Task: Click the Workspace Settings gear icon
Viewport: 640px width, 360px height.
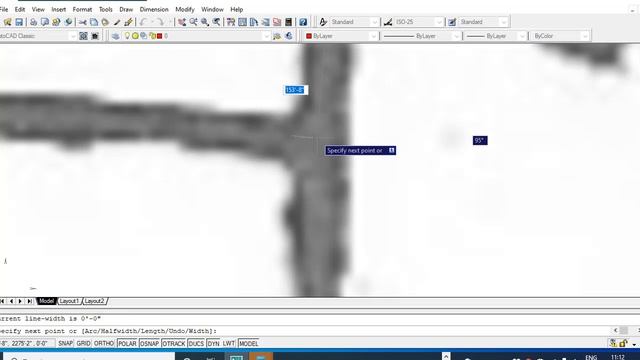Action: pyautogui.click(x=83, y=36)
